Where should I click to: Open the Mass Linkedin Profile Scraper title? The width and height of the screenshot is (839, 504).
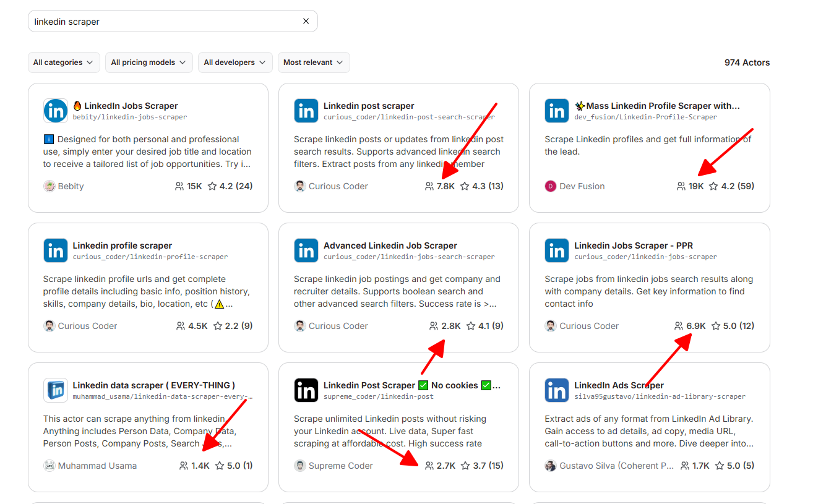657,106
